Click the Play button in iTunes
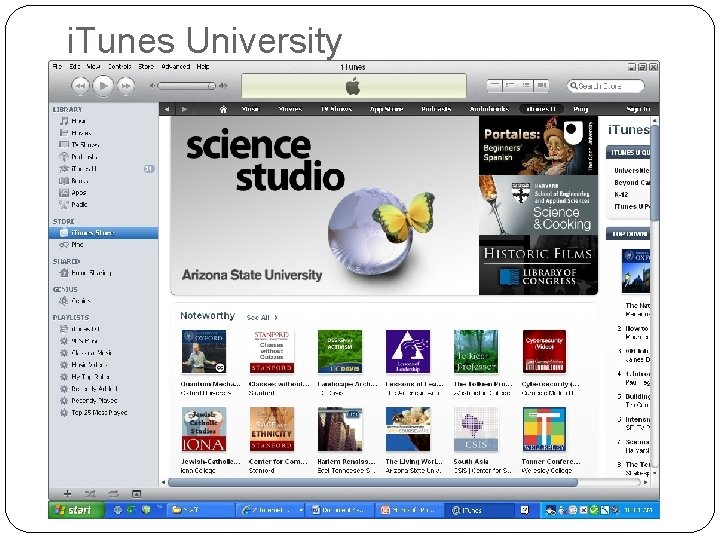 point(103,85)
